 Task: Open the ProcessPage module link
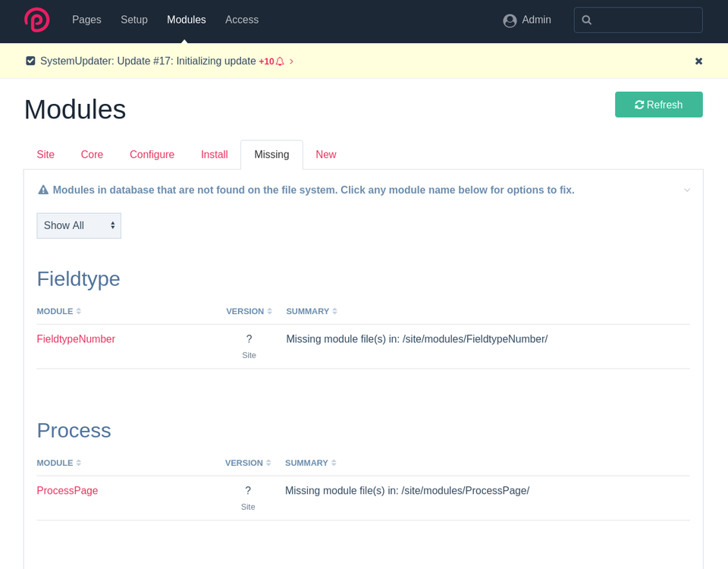67,491
